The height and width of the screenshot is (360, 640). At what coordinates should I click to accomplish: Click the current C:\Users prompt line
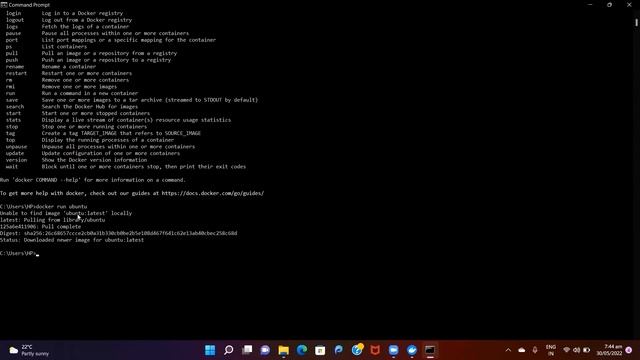[x=19, y=253]
